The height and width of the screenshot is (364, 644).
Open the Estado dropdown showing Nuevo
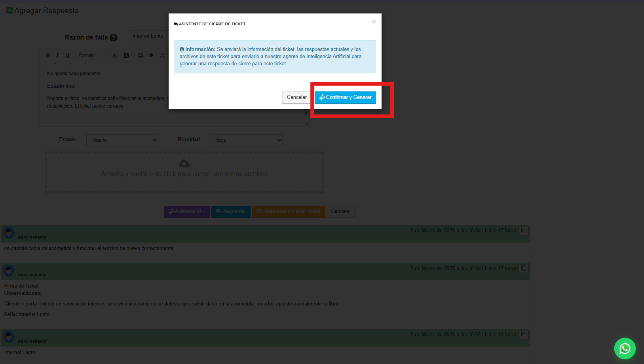[x=122, y=140]
